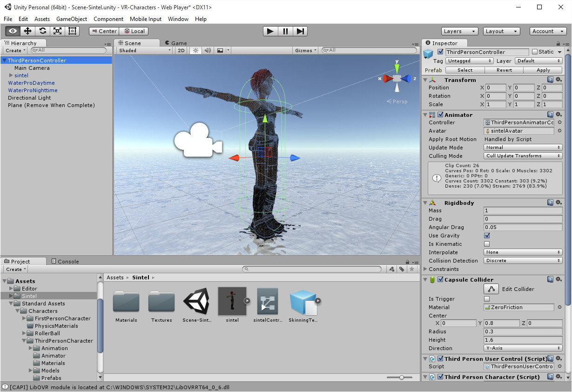572x392 pixels.
Task: Switch to the Game tab
Action: click(x=175, y=43)
